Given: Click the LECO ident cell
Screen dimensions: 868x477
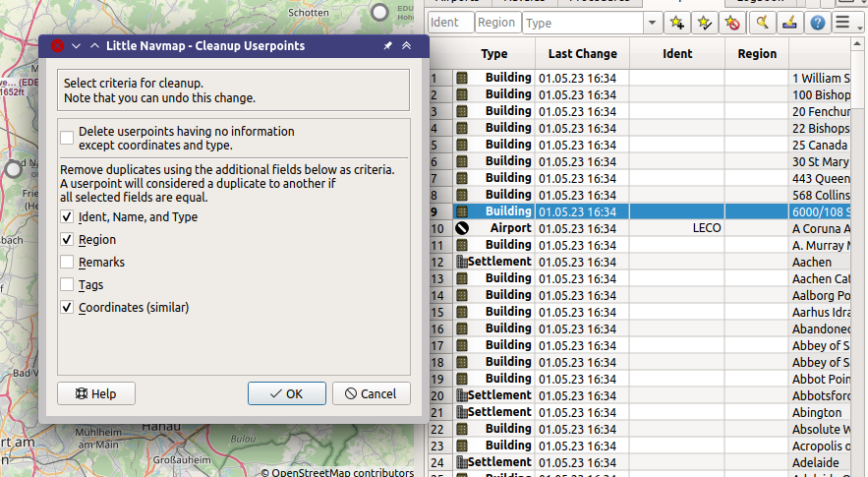Looking at the screenshot, I should pos(677,228).
